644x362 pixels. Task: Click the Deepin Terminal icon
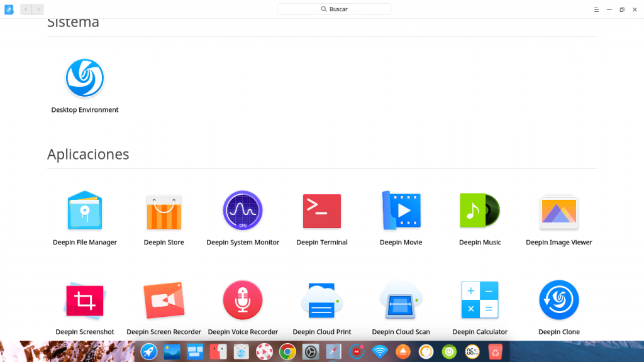[322, 211]
